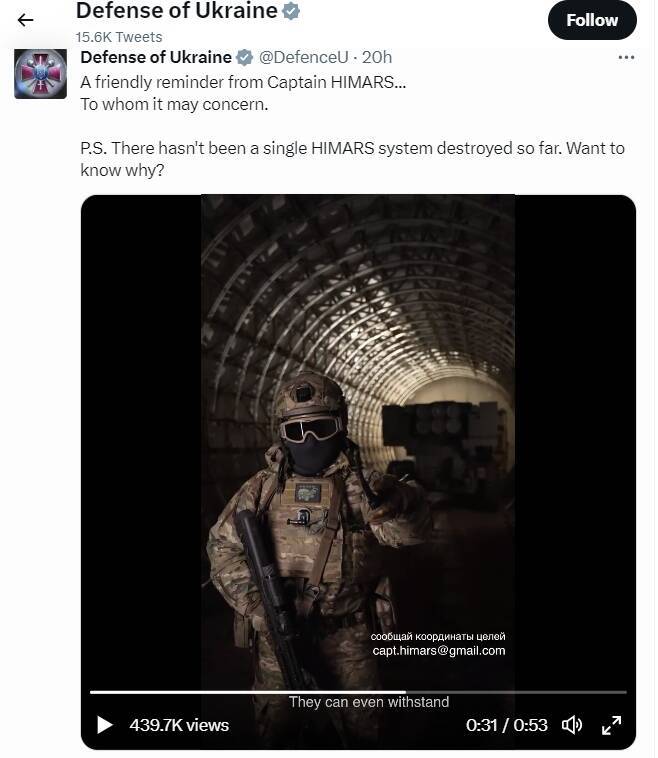Click the capt.himars@gmail.com overlay text
This screenshot has height=758, width=658.
(439, 651)
